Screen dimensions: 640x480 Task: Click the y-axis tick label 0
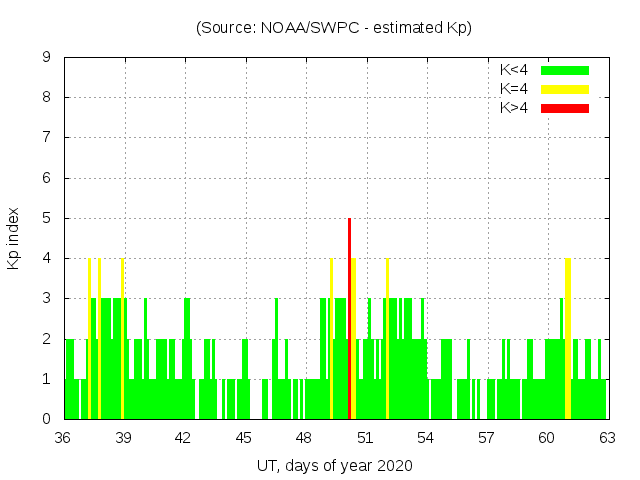point(46,419)
